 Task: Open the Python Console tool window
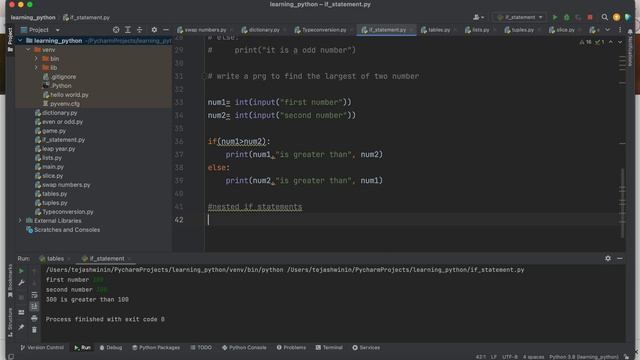coord(244,348)
